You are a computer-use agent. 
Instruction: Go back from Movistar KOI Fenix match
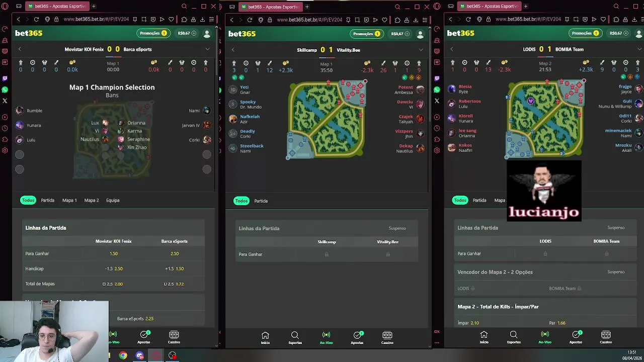(20, 49)
